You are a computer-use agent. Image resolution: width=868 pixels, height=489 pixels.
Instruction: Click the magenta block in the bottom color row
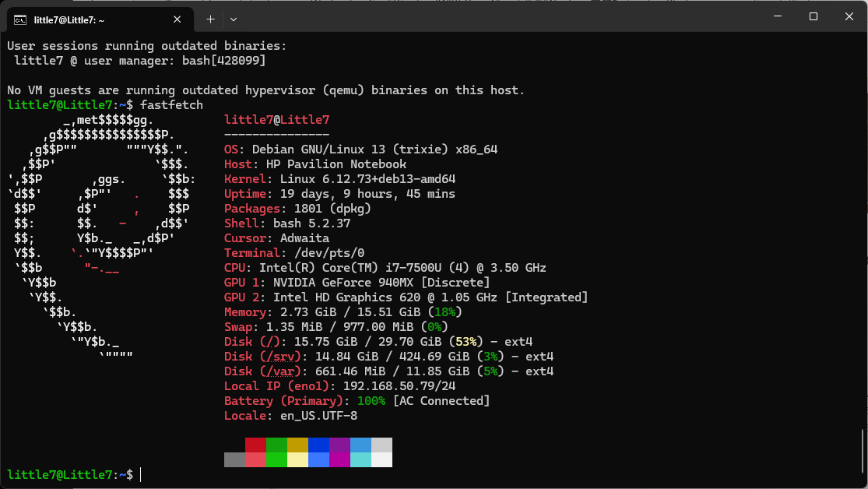point(339,459)
